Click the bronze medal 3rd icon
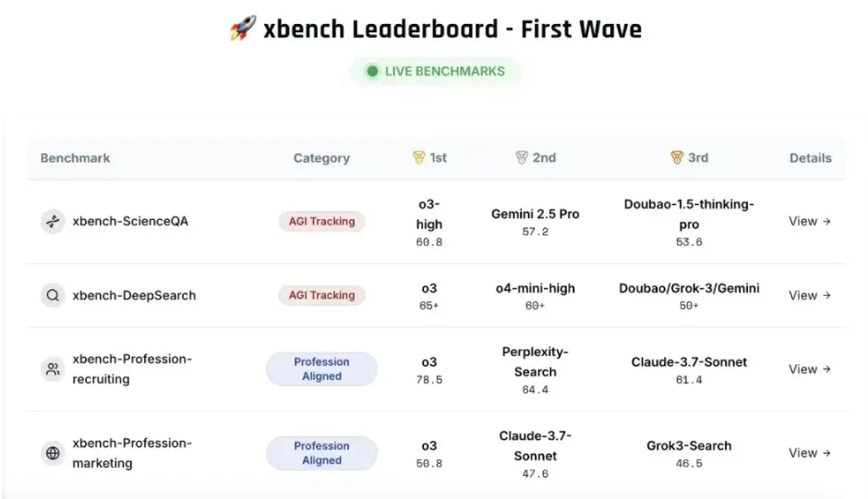This screenshot has height=499, width=868. pyautogui.click(x=677, y=158)
